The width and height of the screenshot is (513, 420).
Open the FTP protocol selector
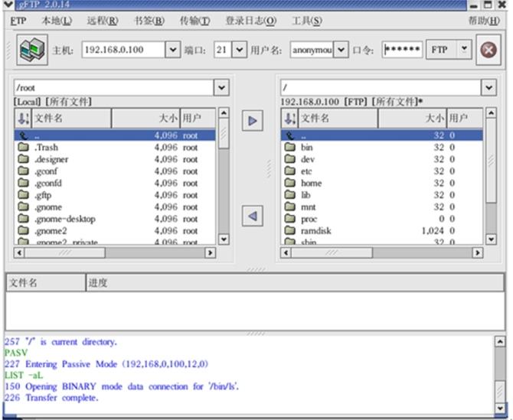coord(463,50)
